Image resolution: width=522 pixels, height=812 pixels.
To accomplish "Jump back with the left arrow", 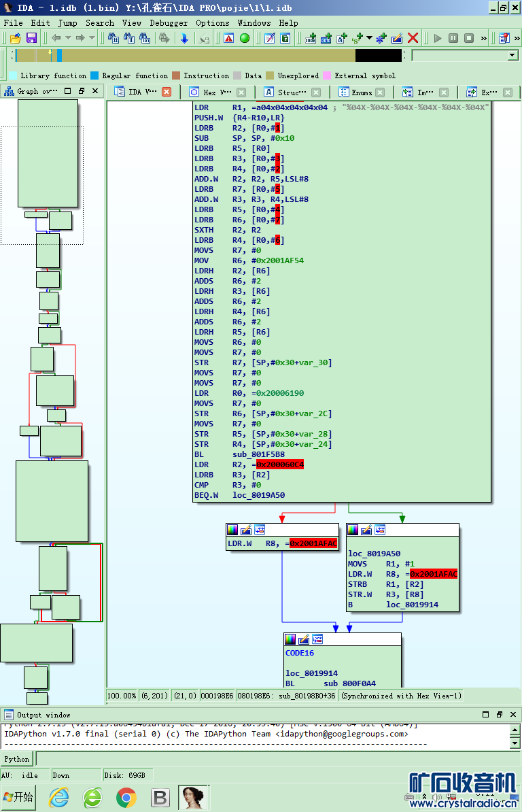I will (x=56, y=38).
